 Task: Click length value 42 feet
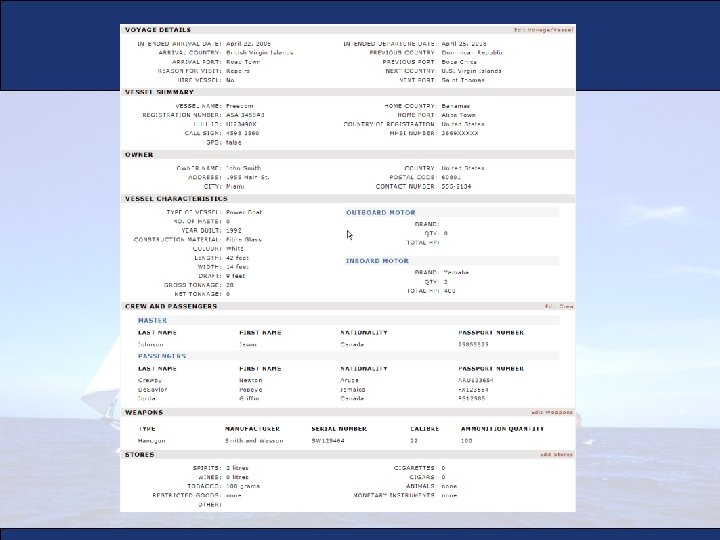click(x=237, y=258)
